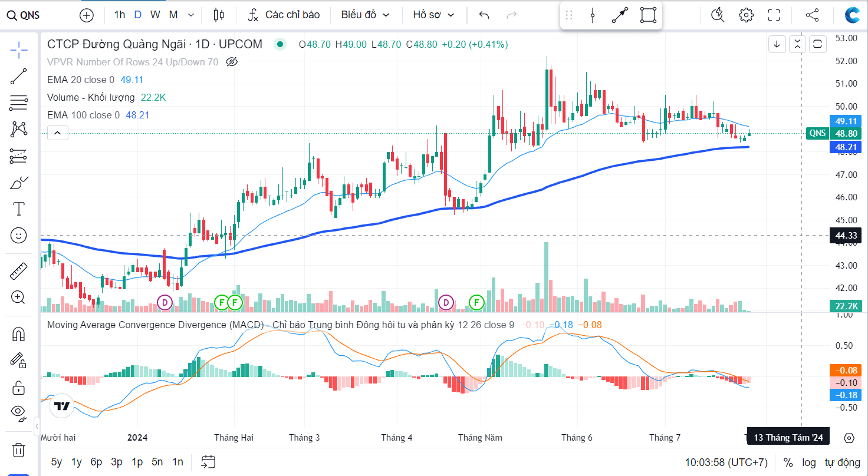Image resolution: width=868 pixels, height=476 pixels.
Task: Select the W weekly timeframe
Action: click(x=155, y=15)
